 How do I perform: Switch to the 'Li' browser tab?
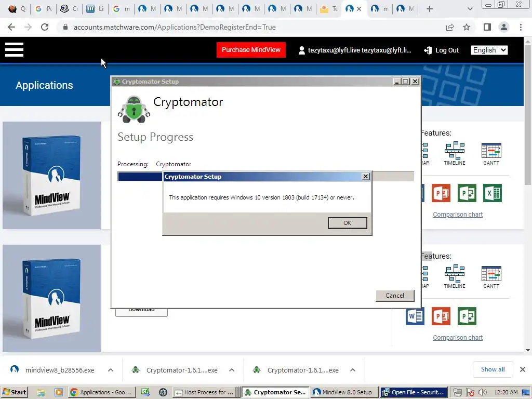pyautogui.click(x=95, y=9)
